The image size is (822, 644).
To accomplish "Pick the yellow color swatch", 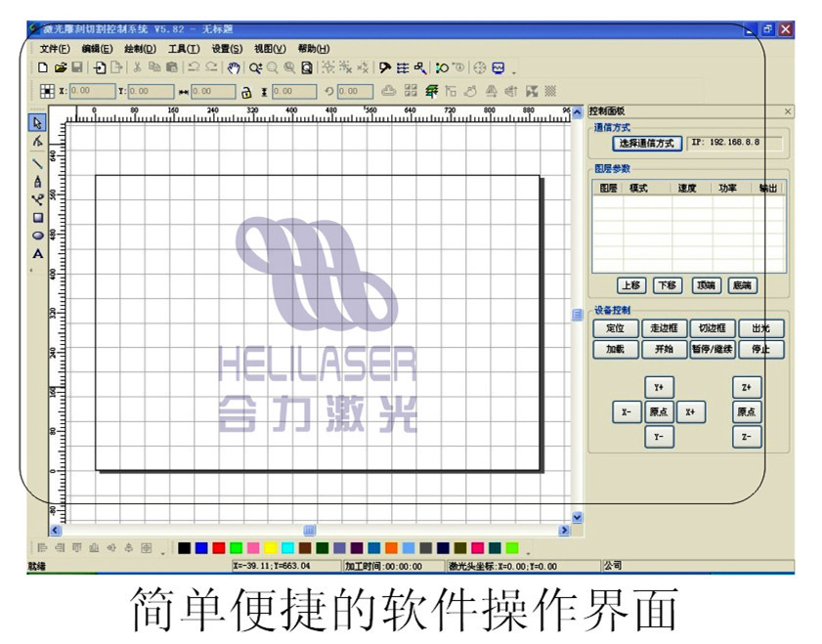I will [271, 548].
